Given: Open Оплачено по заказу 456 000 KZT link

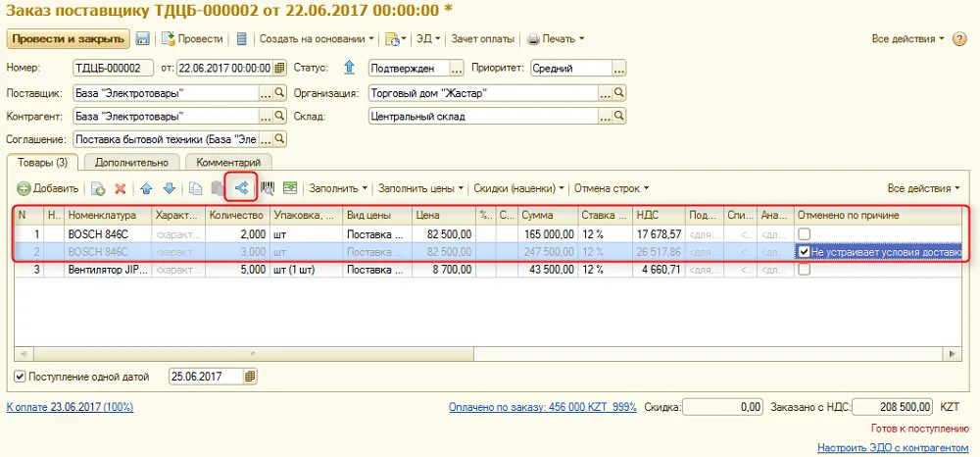Looking at the screenshot, I should 543,407.
